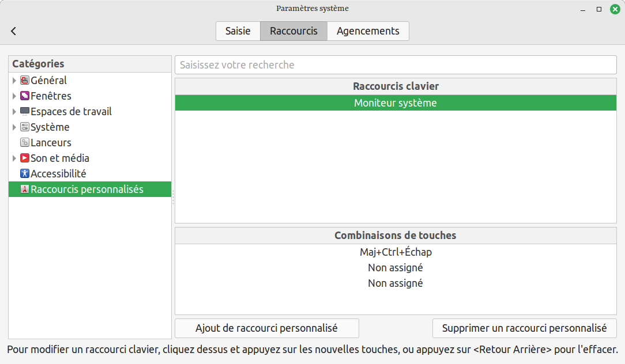The width and height of the screenshot is (625, 364).
Task: Click the Espaces de travail monitor icon
Action: click(25, 112)
